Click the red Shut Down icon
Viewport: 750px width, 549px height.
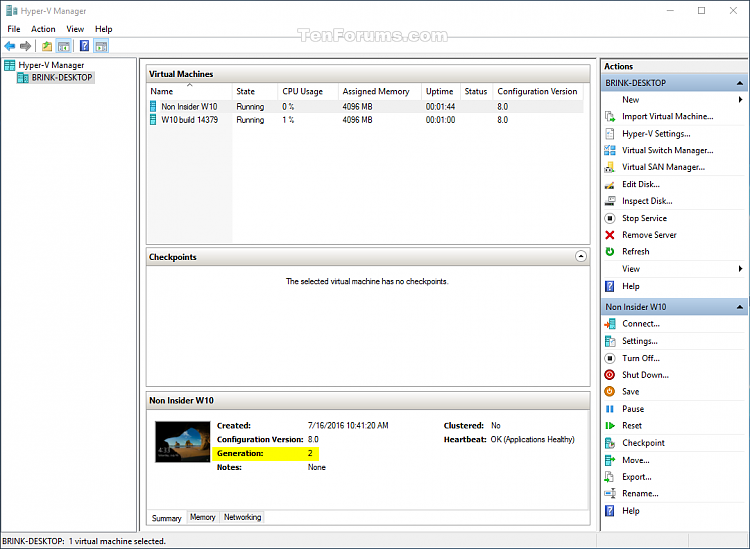(x=610, y=375)
